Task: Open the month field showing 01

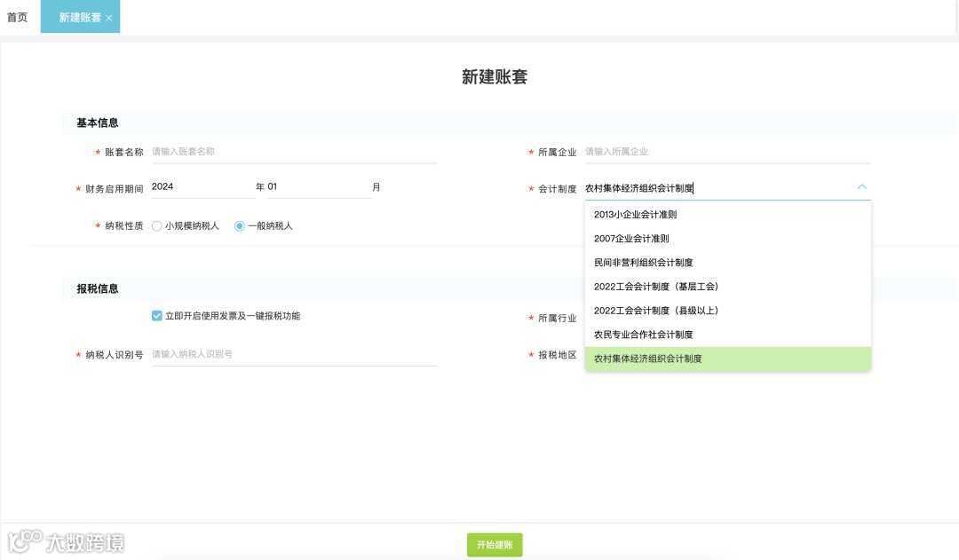Action: pyautogui.click(x=320, y=187)
